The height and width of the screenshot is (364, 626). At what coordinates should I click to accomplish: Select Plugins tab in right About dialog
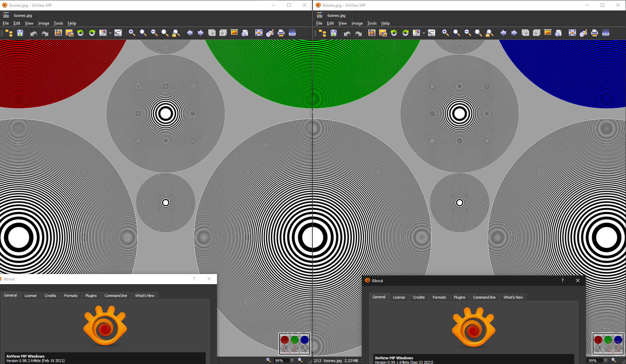[x=459, y=297]
